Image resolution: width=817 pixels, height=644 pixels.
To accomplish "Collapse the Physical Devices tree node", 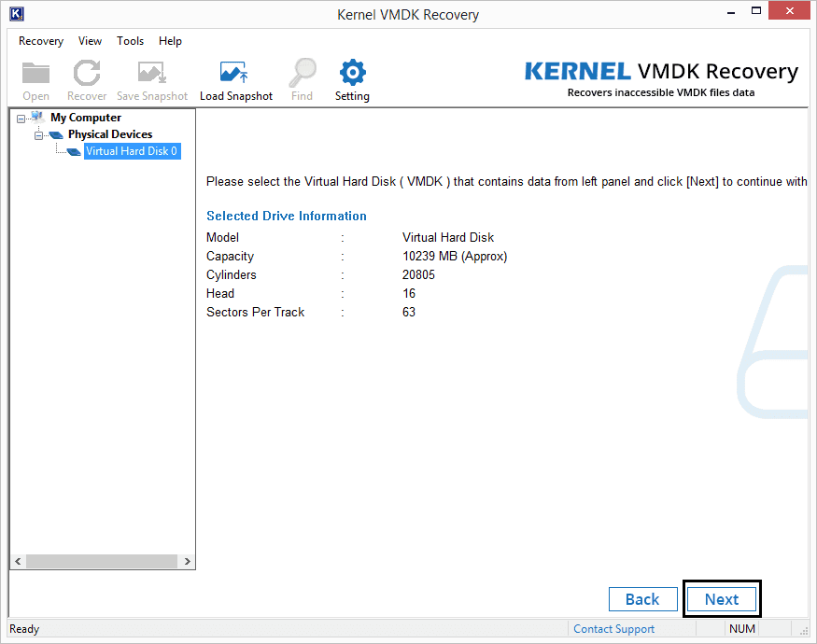I will tap(38, 135).
